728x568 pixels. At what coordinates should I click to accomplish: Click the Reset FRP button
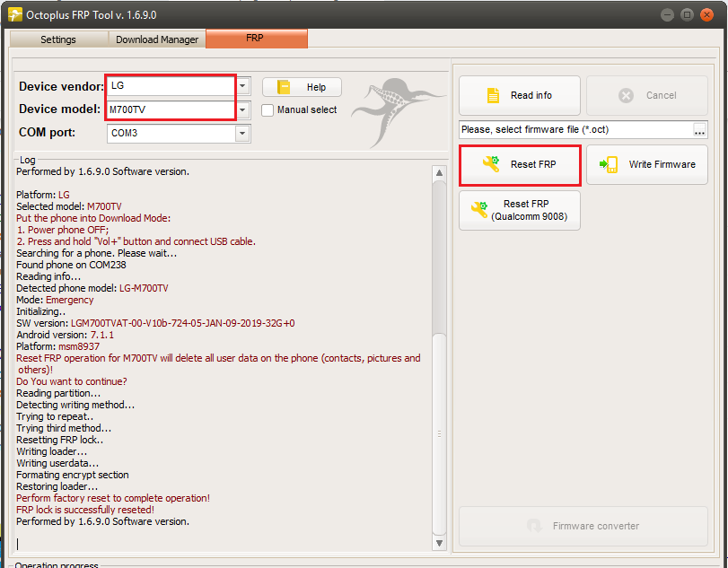click(520, 165)
